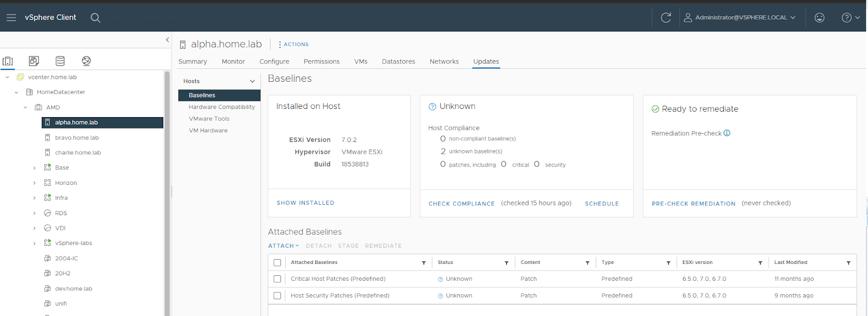Screen dimensions: 868x316
Task: Select VMware Tools in sidebar
Action: (209, 119)
